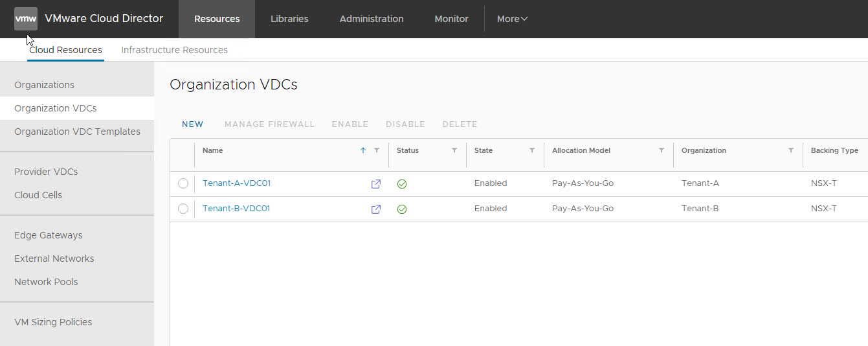Filter the Allocation Model column
868x346 pixels.
click(x=662, y=150)
